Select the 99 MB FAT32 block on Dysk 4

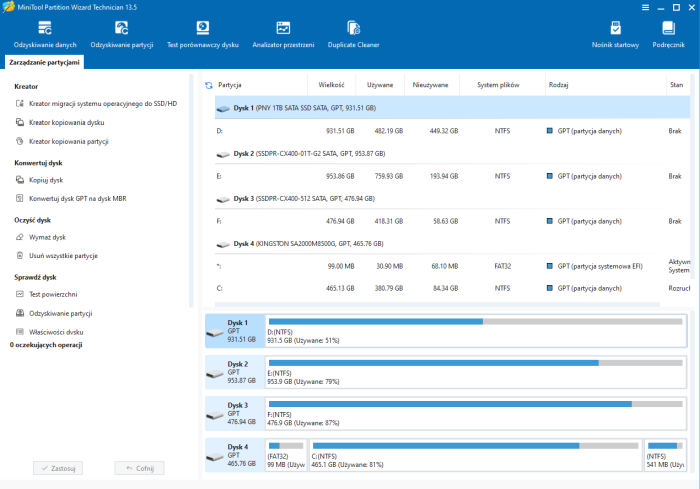[x=286, y=455]
